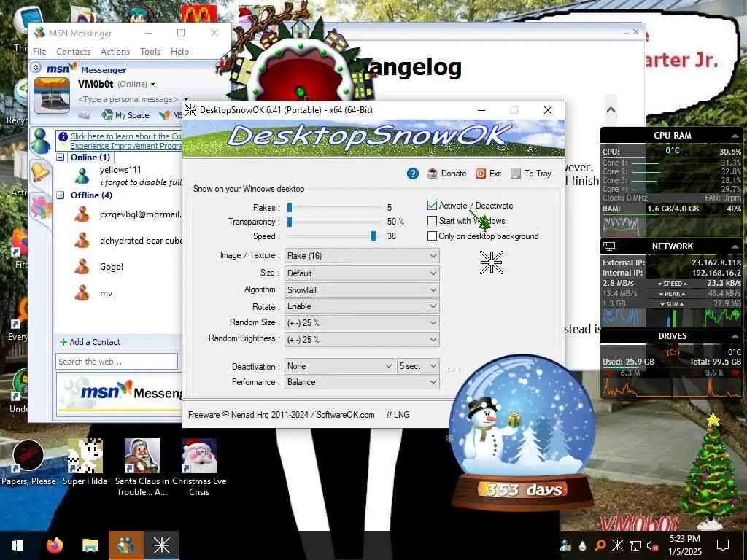
Task: Click Add a Contact in Messenger
Action: coord(90,342)
